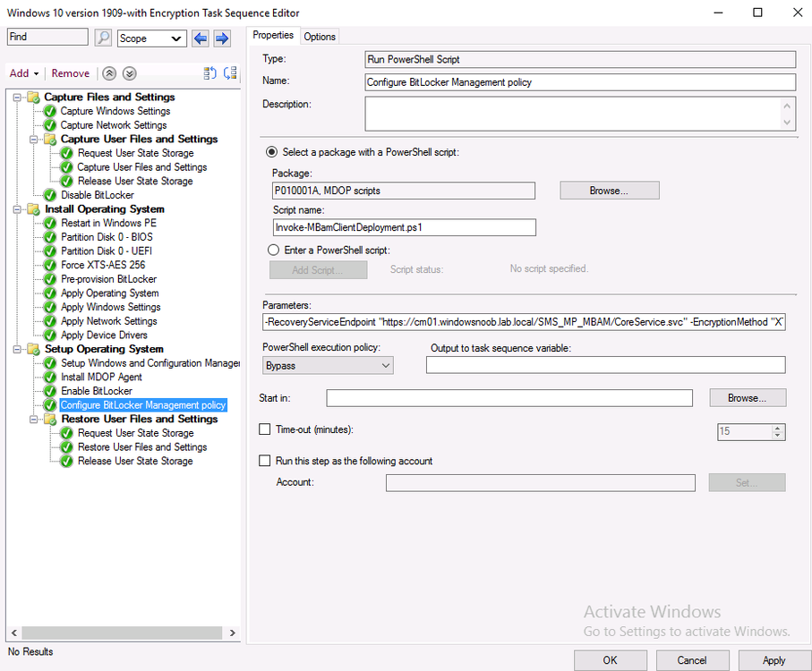Screen dimensions: 812x671
Task: Open the Add dropdown menu
Action: click(24, 73)
